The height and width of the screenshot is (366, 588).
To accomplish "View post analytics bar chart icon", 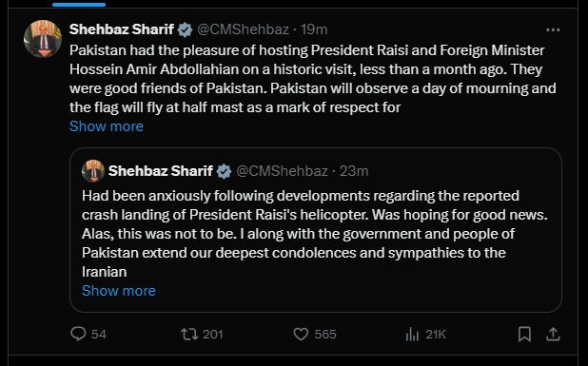I will tap(412, 334).
